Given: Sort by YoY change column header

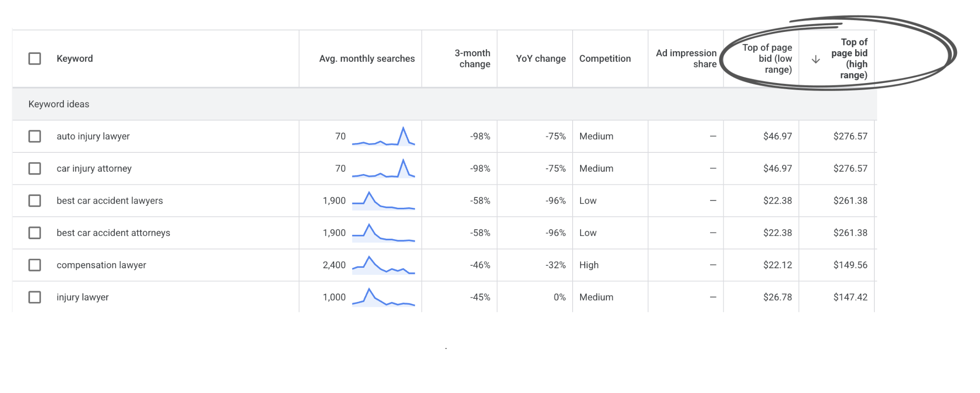Looking at the screenshot, I should (541, 59).
